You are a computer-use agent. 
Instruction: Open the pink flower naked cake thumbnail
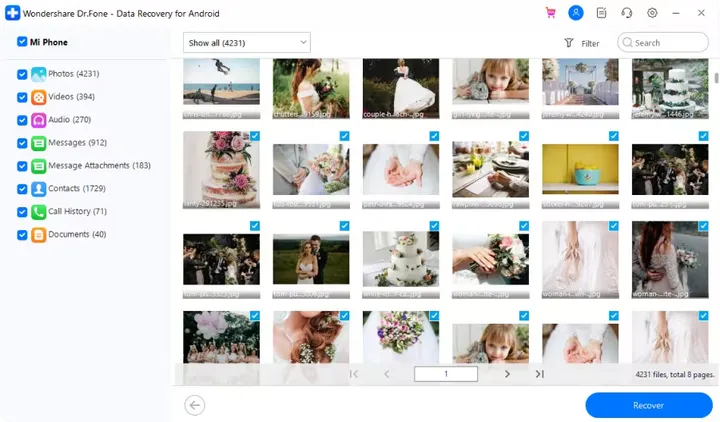(221, 169)
